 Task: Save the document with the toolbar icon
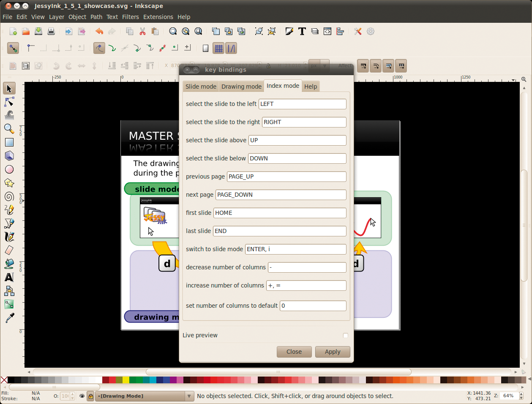click(38, 31)
